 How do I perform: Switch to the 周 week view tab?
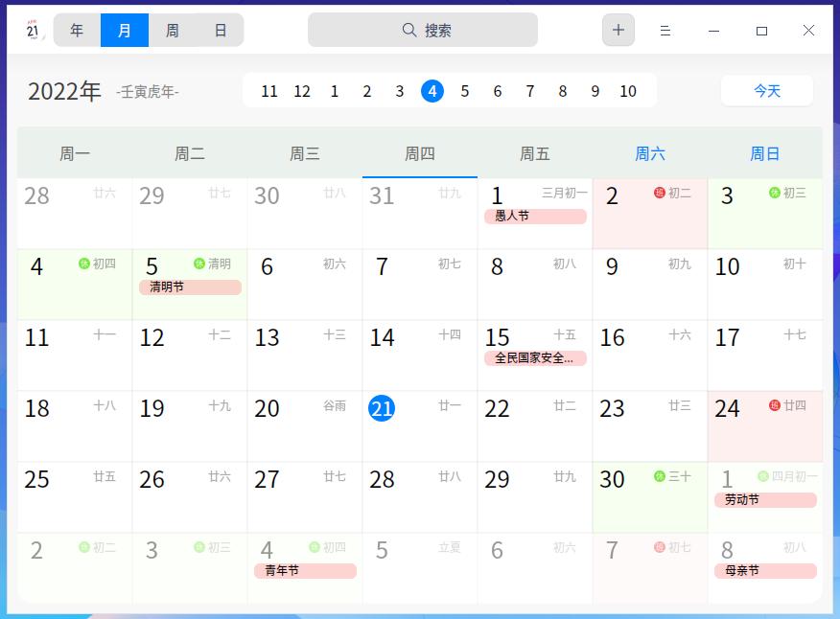point(173,30)
